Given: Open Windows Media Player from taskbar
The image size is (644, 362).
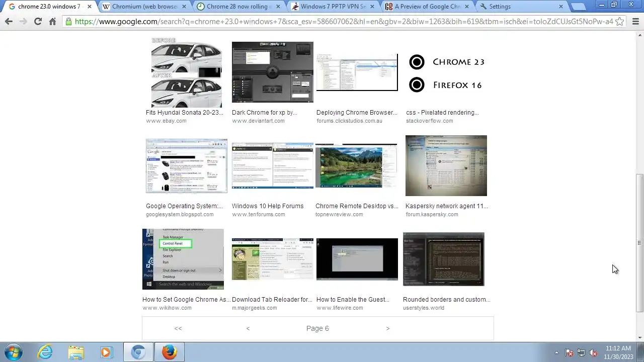Looking at the screenshot, I should [x=106, y=352].
